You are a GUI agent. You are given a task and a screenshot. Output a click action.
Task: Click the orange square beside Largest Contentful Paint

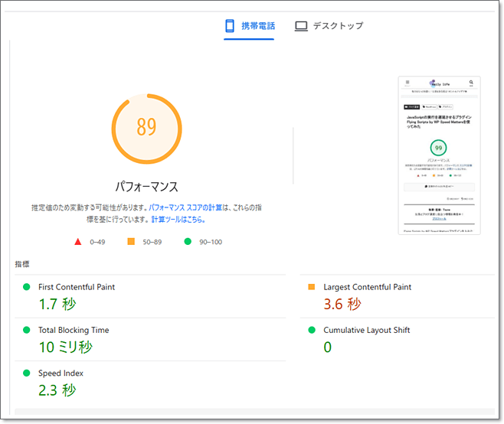click(x=312, y=287)
